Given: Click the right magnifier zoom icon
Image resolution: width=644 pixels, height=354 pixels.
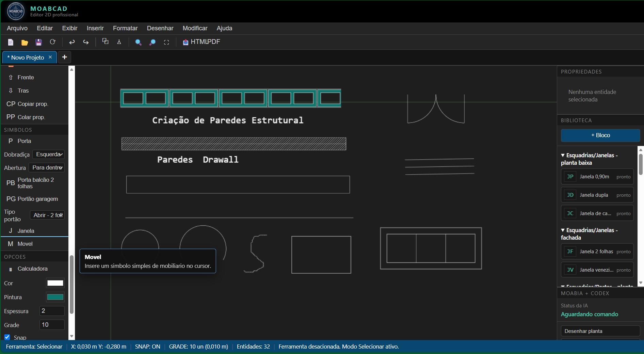Looking at the screenshot, I should point(152,42).
